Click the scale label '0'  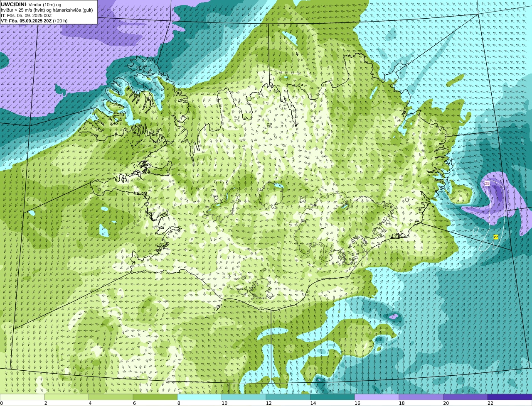coord(2,403)
